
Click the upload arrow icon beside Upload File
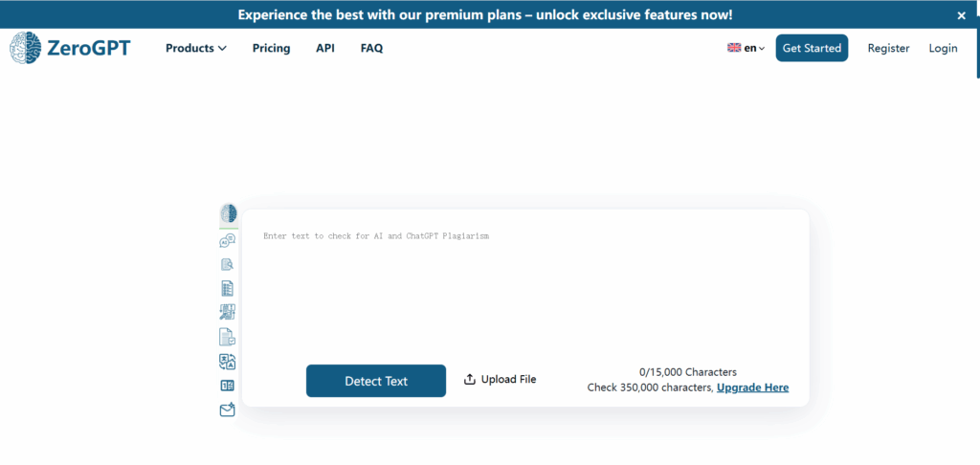point(470,380)
